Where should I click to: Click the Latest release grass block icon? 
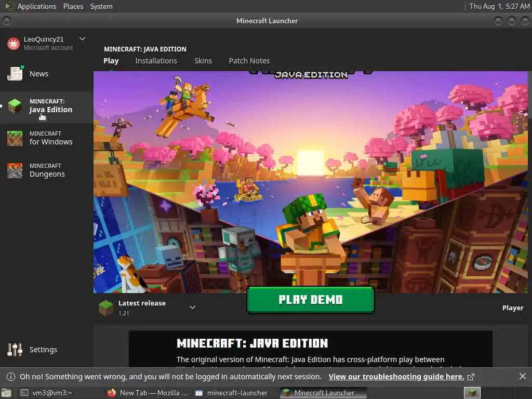point(105,308)
